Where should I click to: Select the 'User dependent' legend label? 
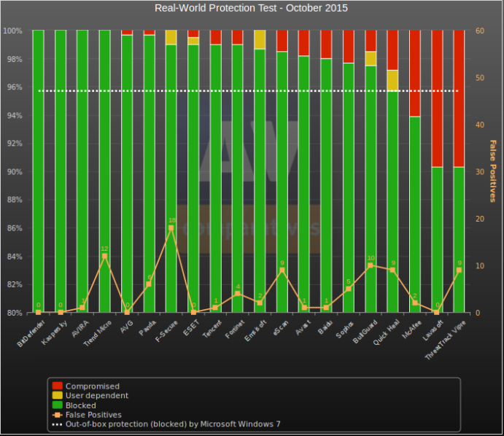tap(97, 395)
